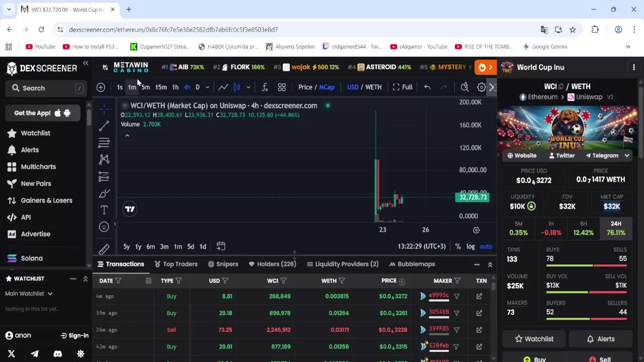Image resolution: width=644 pixels, height=362 pixels.
Task: Select the ruler measure tool
Action: click(x=104, y=249)
